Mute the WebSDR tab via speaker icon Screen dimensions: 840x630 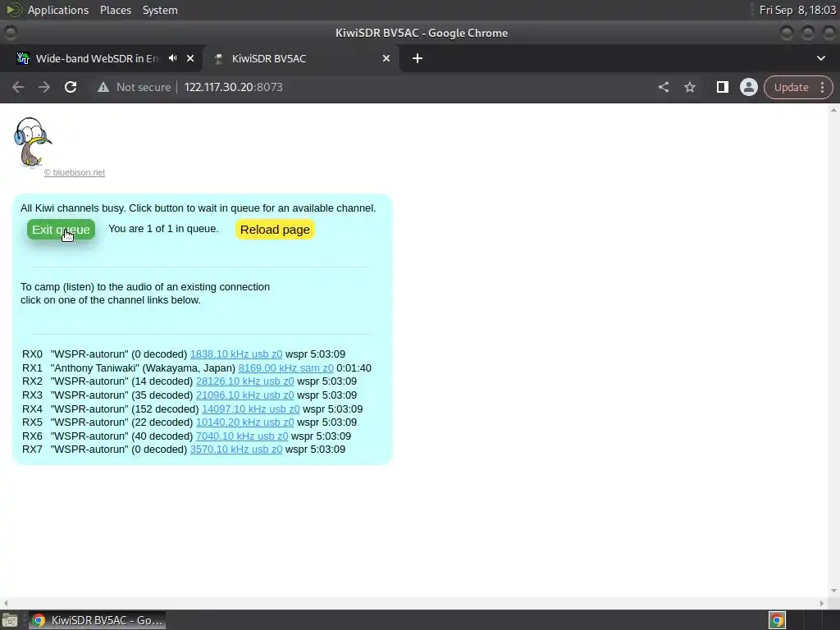[x=172, y=58]
